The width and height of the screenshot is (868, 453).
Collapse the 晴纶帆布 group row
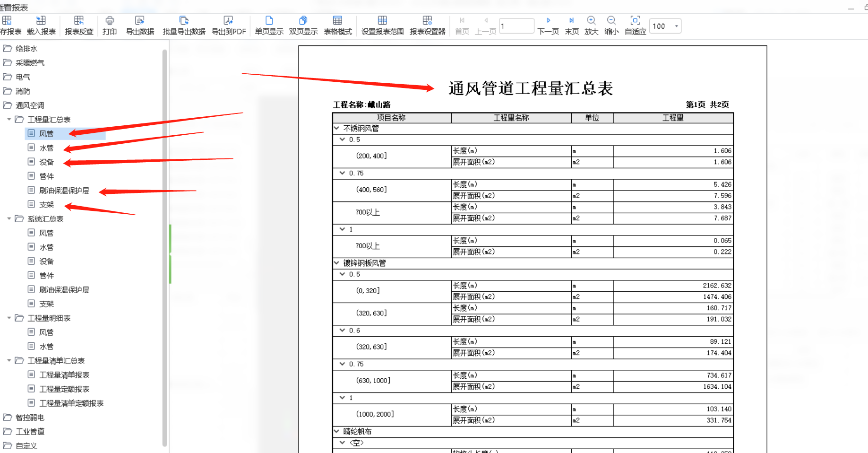[x=336, y=431]
